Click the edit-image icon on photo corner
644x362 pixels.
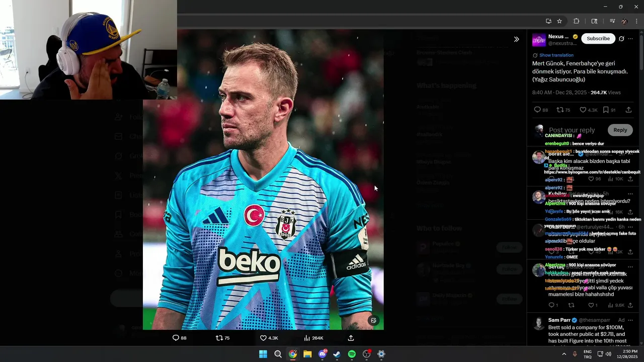373,320
